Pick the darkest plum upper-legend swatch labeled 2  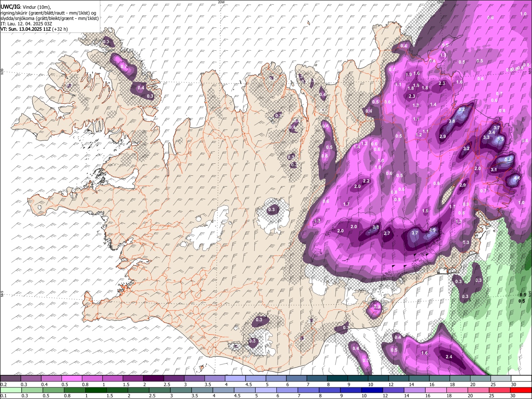(153, 379)
